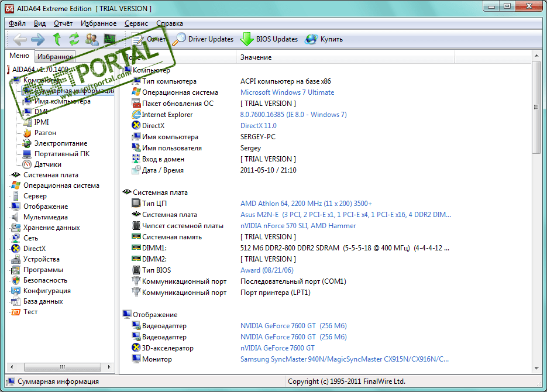Open the Отчёт menu
Screen dimensions: 547x392
point(63,23)
